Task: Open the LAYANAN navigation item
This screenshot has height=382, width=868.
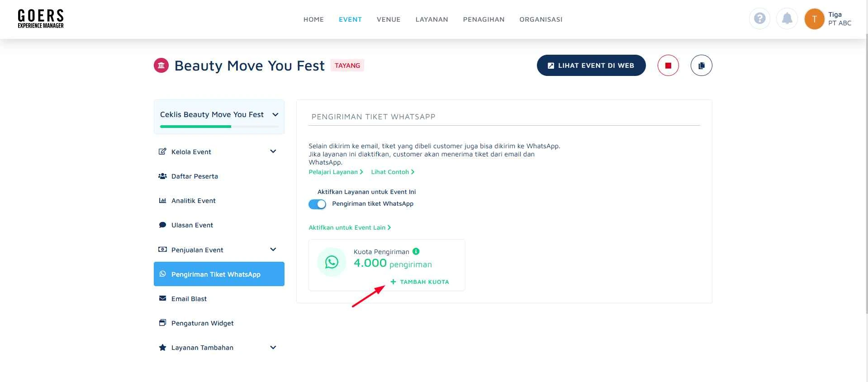Action: pyautogui.click(x=432, y=19)
